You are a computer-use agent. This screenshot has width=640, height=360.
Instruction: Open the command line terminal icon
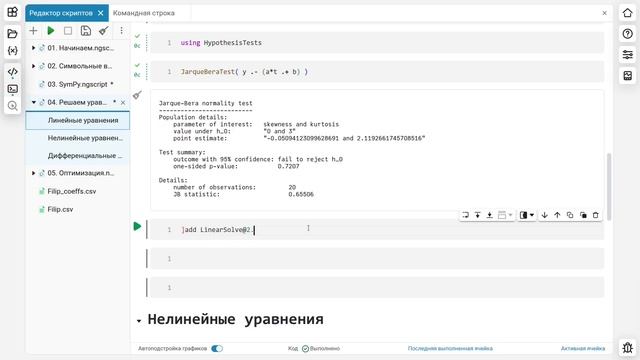(x=13, y=89)
